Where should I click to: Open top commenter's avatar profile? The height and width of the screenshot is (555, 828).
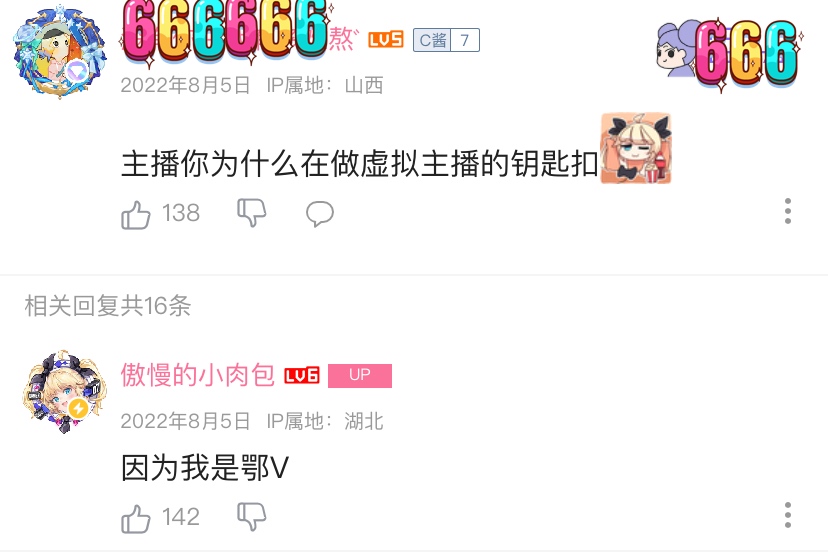pyautogui.click(x=59, y=52)
